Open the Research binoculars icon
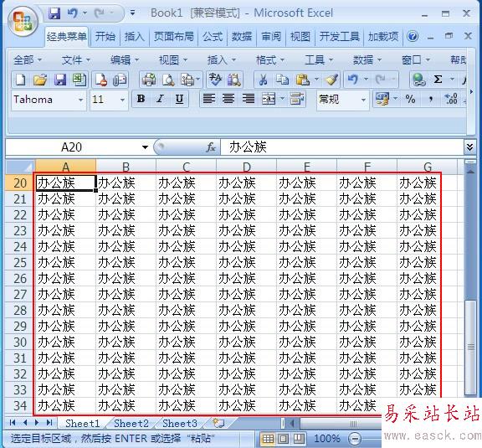482x448 pixels. (x=234, y=80)
